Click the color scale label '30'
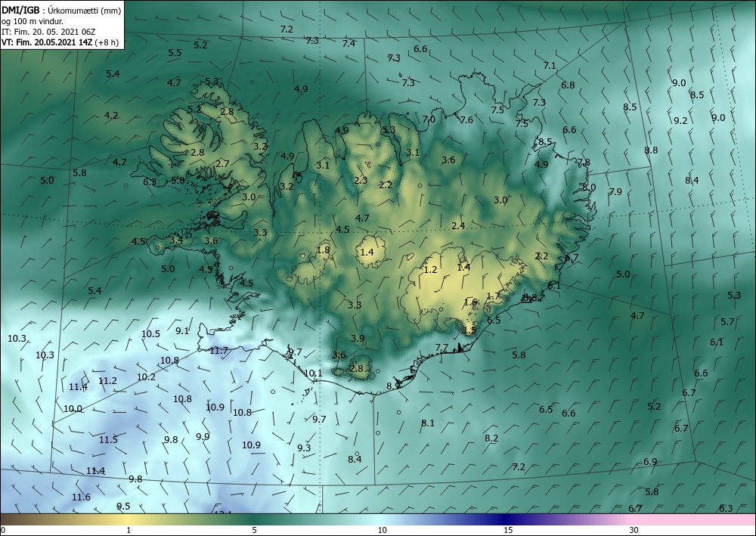This screenshot has height=536, width=756. [634, 530]
